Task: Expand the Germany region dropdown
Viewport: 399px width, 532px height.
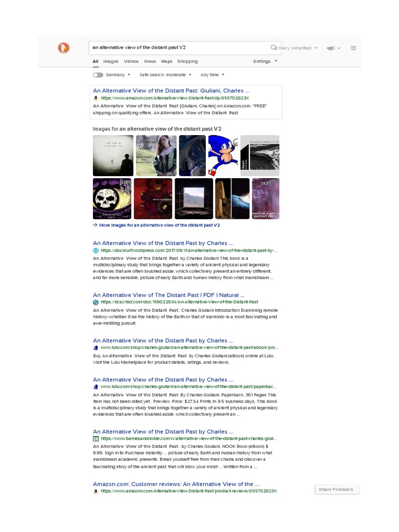Action: pyautogui.click(x=118, y=75)
